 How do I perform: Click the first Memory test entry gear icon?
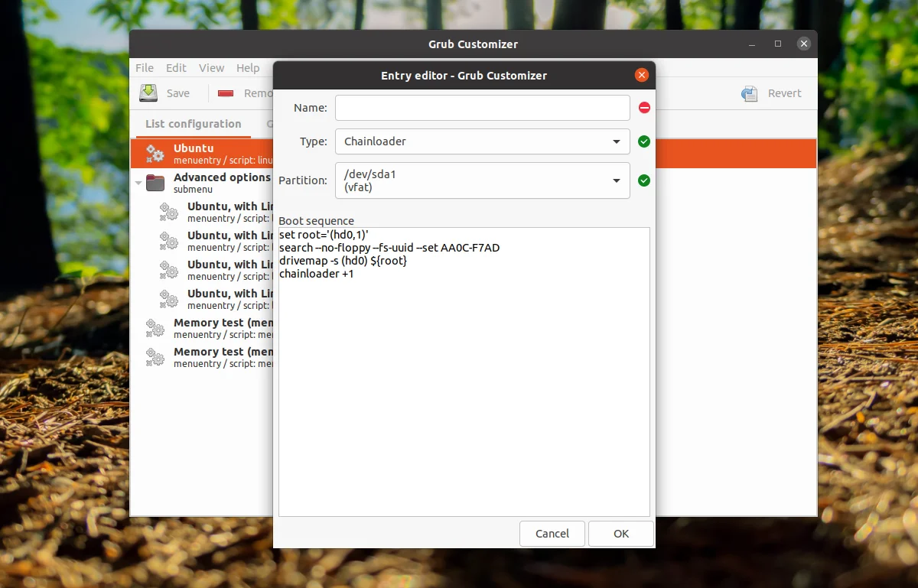coord(155,328)
